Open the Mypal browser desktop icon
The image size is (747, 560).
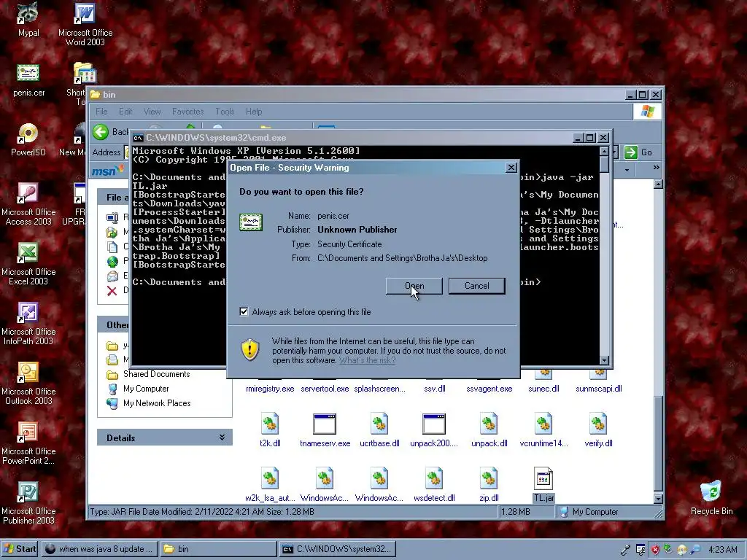click(x=28, y=19)
